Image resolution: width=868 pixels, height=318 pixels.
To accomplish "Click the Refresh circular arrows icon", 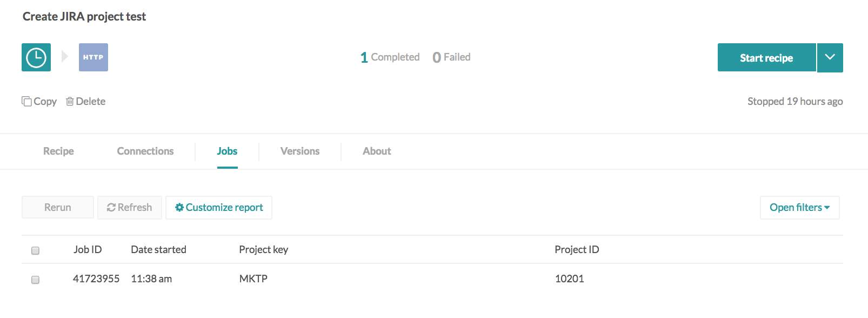I will tap(111, 207).
